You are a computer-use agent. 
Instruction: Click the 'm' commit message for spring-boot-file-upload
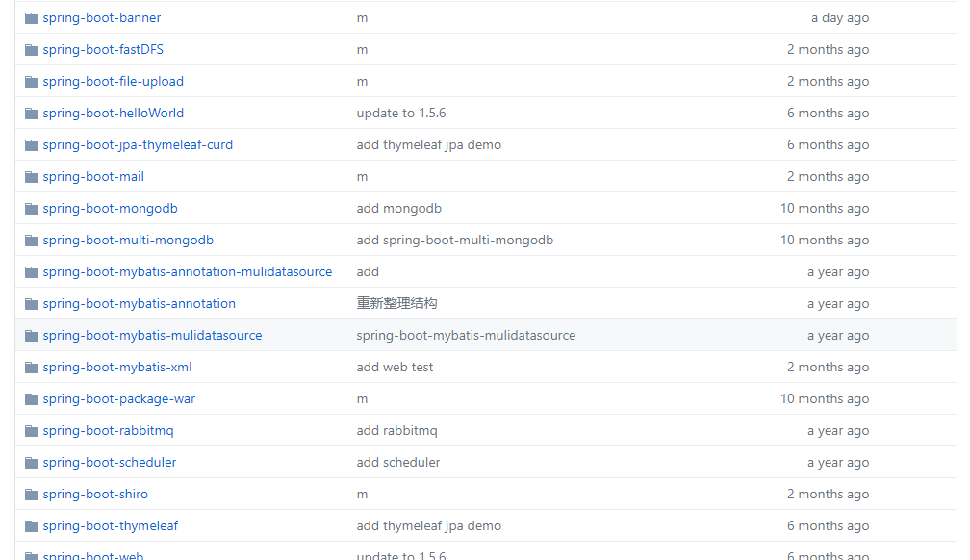pos(362,82)
